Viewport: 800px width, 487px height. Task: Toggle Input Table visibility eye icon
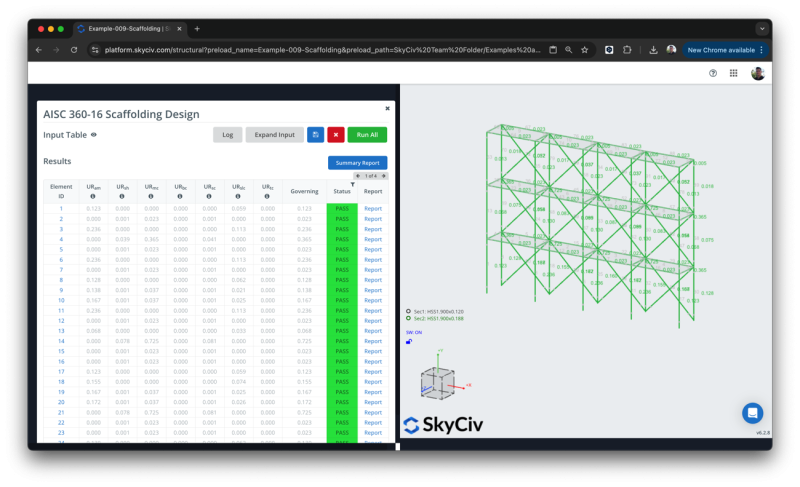point(94,135)
